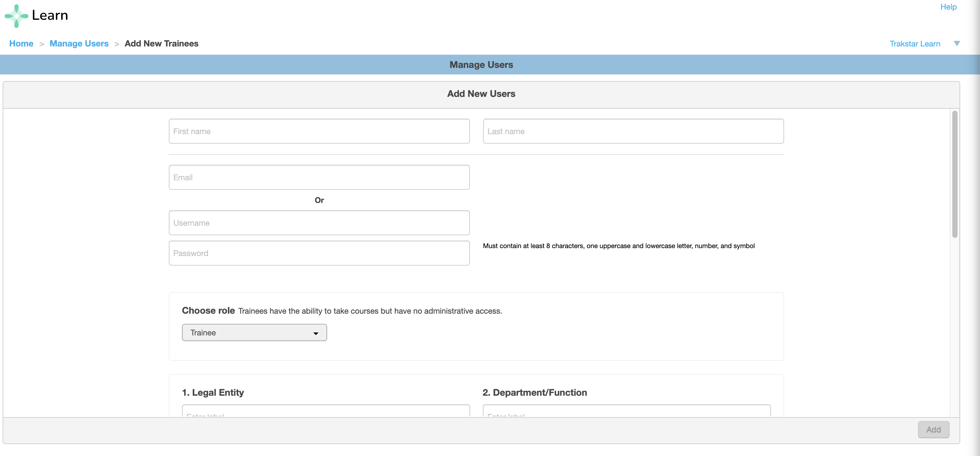Select the Password field
980x456 pixels.
[x=319, y=253]
